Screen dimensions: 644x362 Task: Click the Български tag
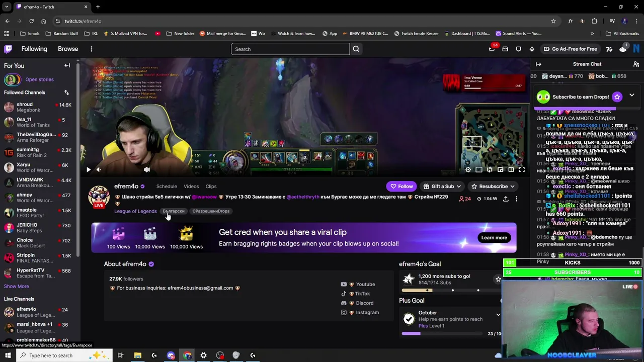(174, 211)
